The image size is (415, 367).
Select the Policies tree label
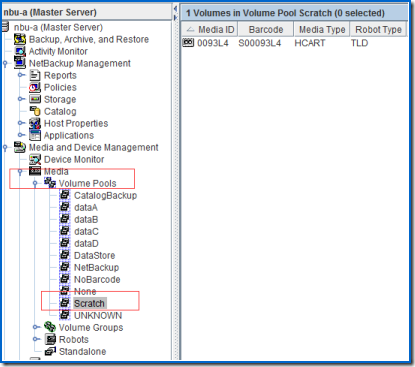point(60,87)
